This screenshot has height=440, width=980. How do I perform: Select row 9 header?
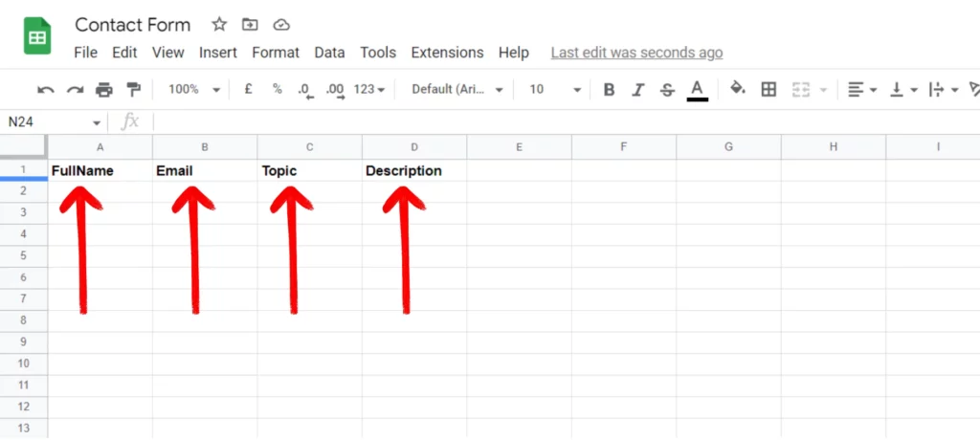(24, 341)
